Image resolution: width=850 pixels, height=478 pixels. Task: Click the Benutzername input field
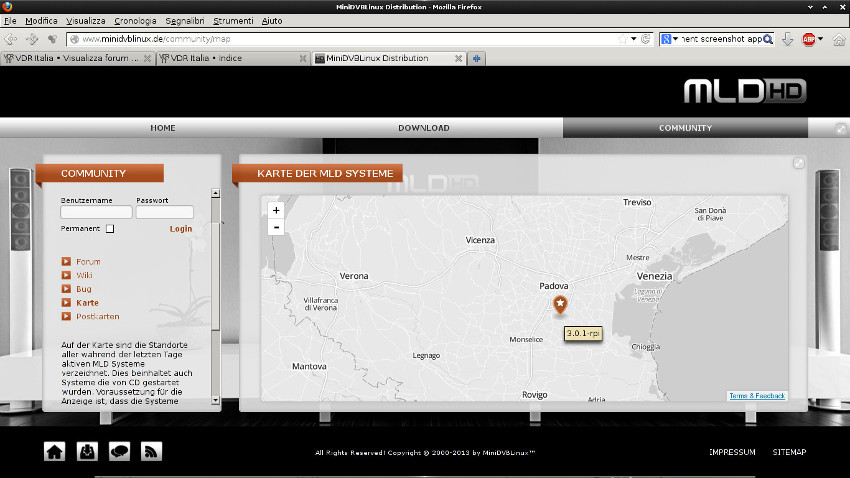click(96, 212)
